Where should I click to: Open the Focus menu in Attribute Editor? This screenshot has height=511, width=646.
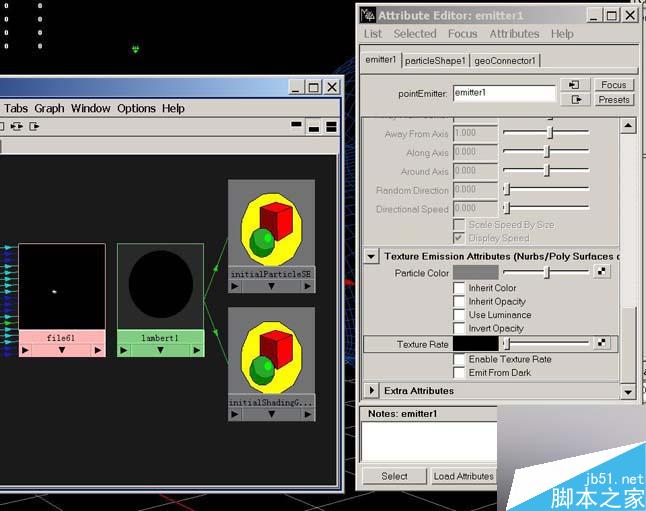[x=463, y=34]
